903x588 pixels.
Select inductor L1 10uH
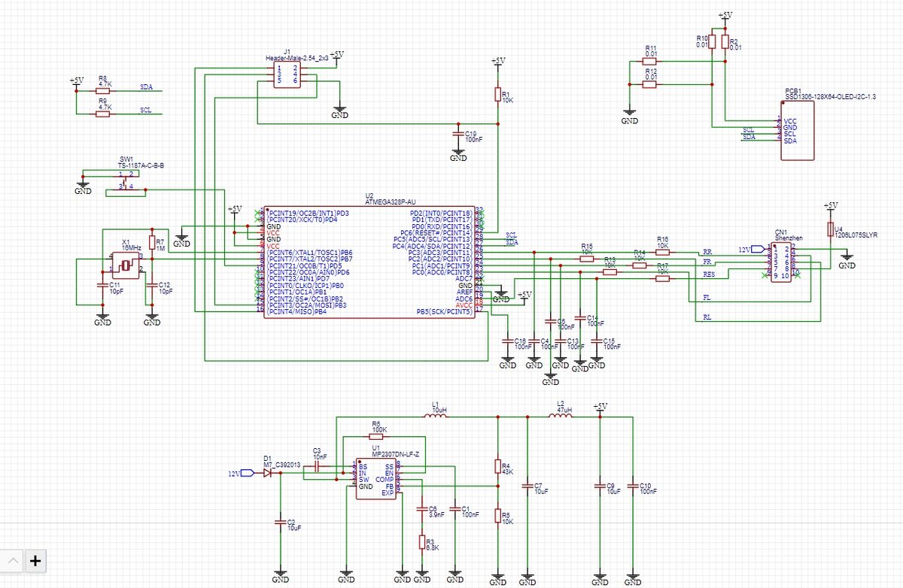pyautogui.click(x=435, y=416)
